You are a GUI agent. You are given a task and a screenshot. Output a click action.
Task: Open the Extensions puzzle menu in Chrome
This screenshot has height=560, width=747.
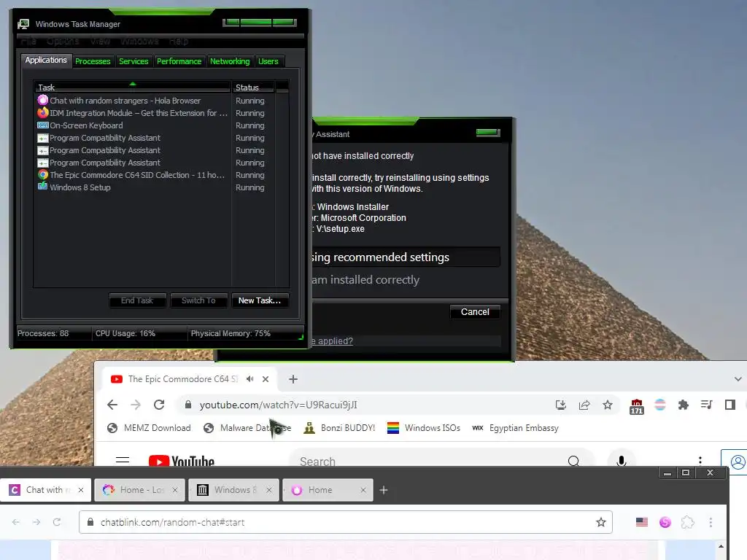[683, 405]
